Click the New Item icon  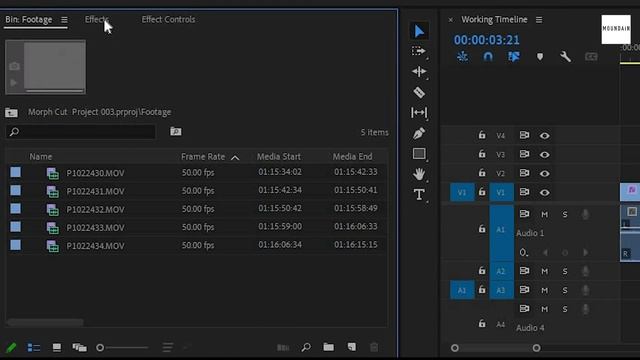[x=351, y=347]
